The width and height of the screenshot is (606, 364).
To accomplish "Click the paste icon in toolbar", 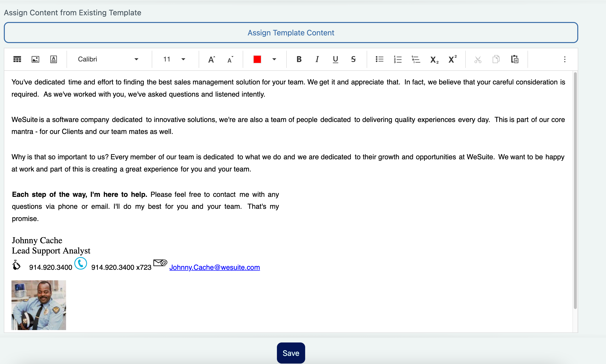I will coord(514,59).
